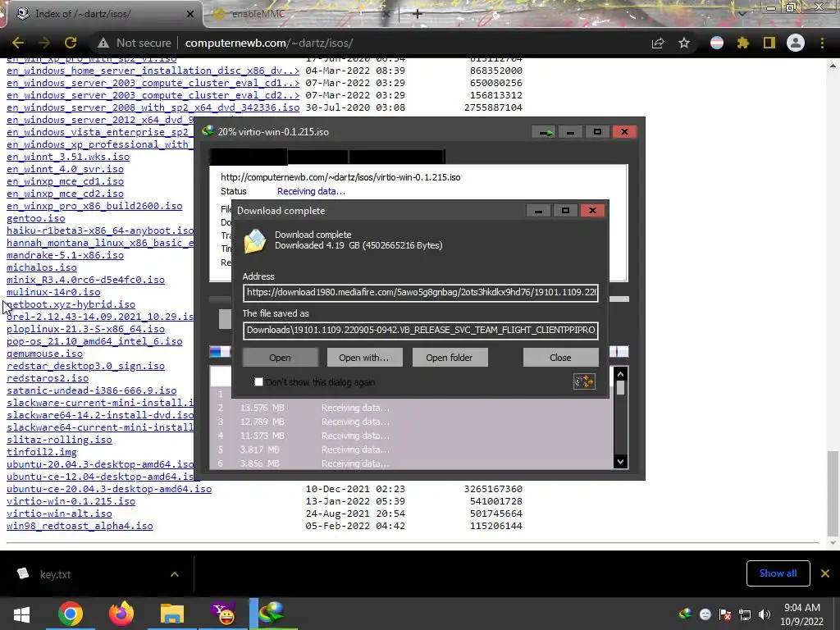Open the volume speaker tray icon

pyautogui.click(x=765, y=614)
